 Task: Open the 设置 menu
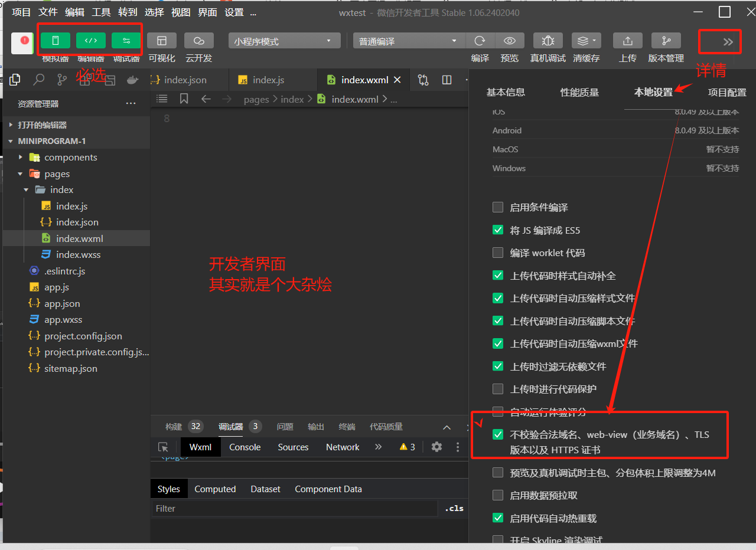coord(234,12)
